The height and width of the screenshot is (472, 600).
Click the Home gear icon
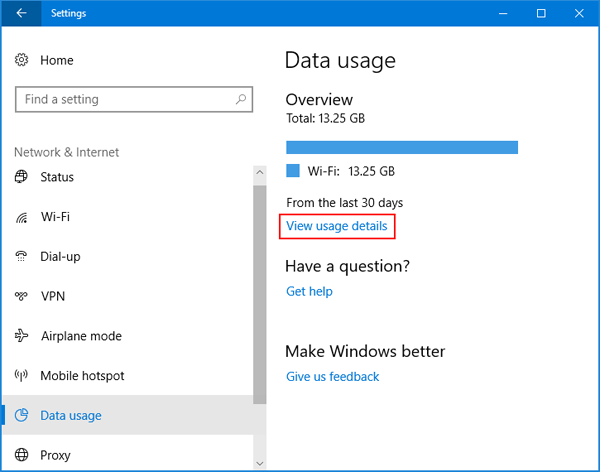click(22, 61)
